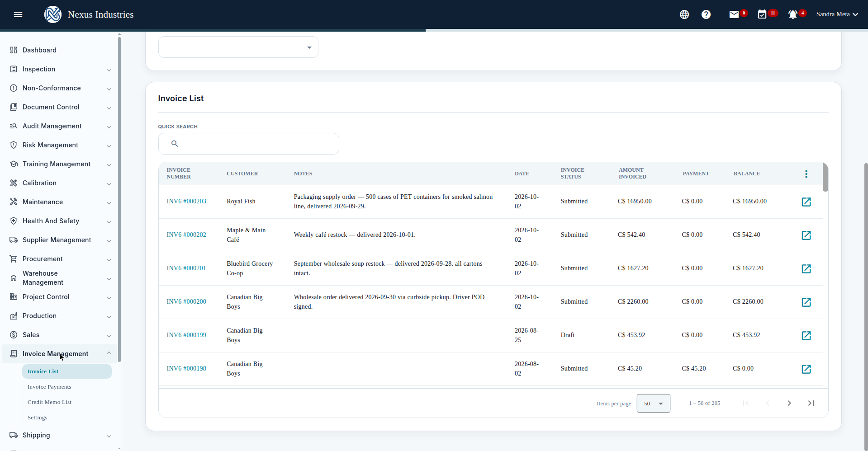
Task: Click the Balance column header
Action: (x=747, y=174)
